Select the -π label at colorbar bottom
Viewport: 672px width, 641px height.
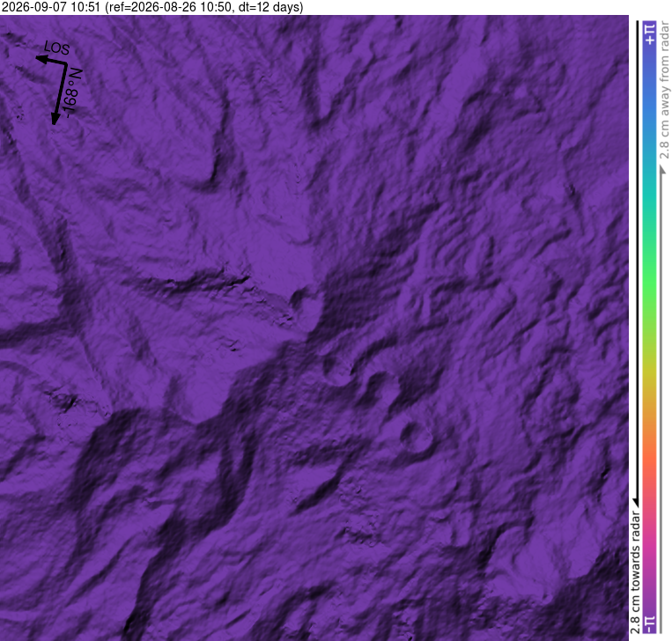650,624
